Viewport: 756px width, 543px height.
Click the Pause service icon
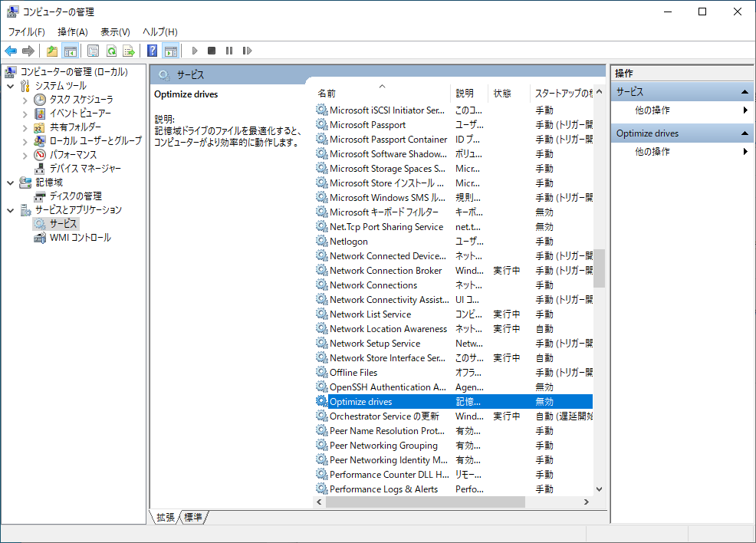[229, 51]
